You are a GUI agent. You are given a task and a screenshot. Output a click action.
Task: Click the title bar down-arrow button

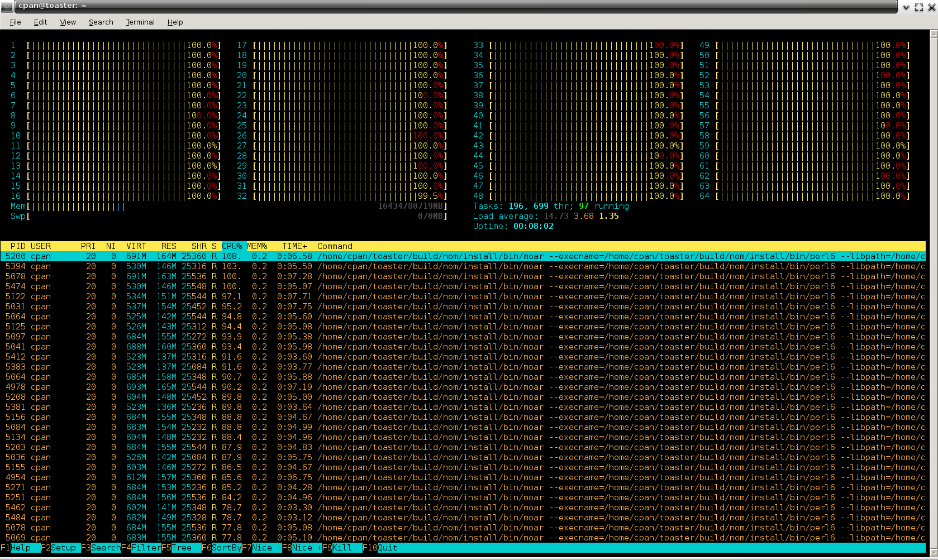pyautogui.click(x=906, y=7)
